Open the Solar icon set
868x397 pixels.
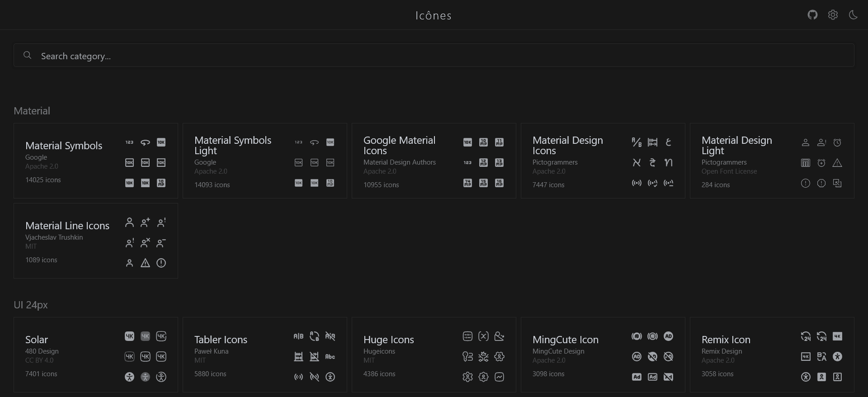click(37, 340)
